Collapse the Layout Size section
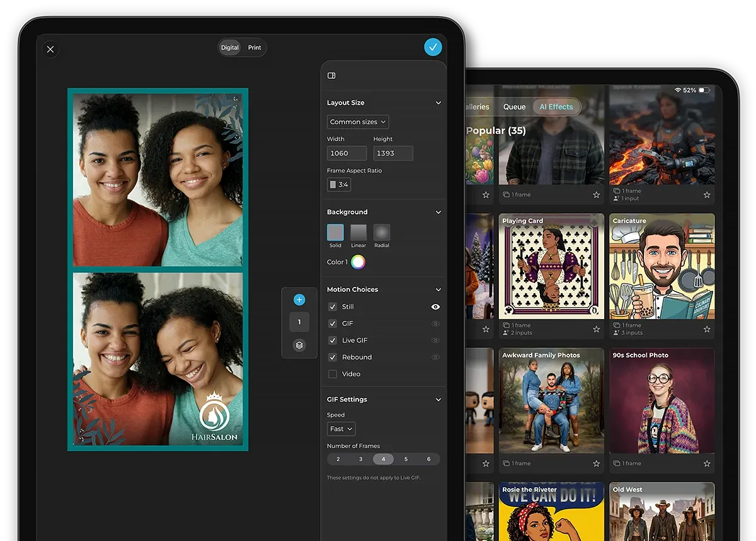 pos(438,103)
